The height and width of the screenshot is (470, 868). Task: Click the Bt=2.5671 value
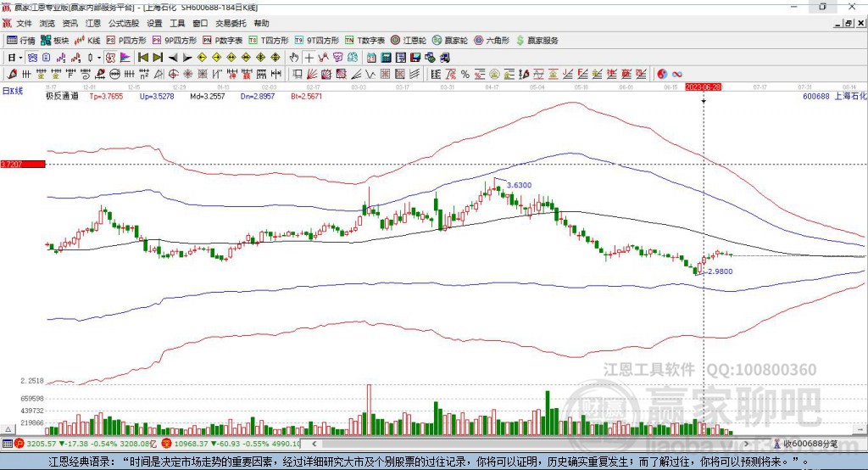306,96
